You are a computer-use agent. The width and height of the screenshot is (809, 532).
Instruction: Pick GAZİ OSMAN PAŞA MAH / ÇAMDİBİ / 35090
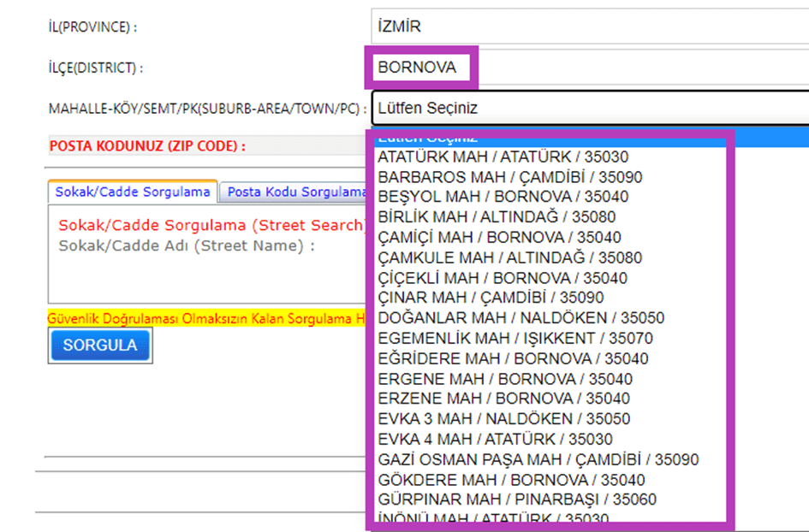pyautogui.click(x=538, y=459)
